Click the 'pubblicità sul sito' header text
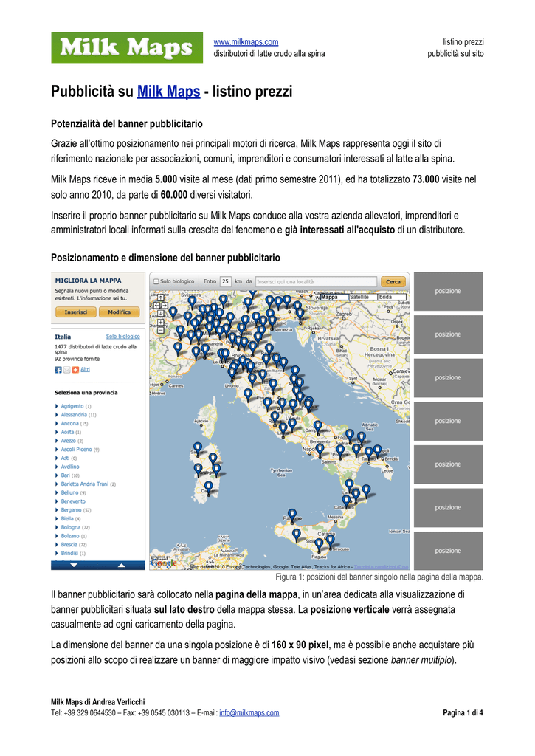 pos(455,53)
